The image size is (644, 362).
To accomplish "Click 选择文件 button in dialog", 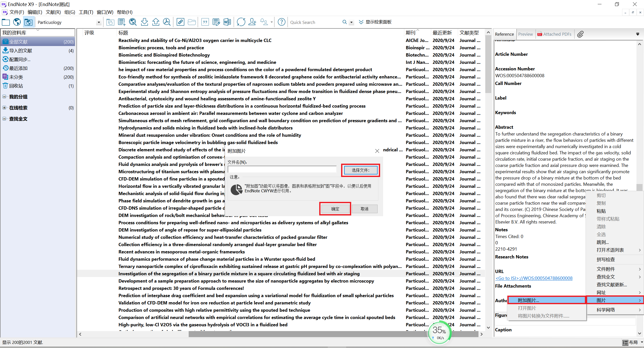I will (x=360, y=170).
